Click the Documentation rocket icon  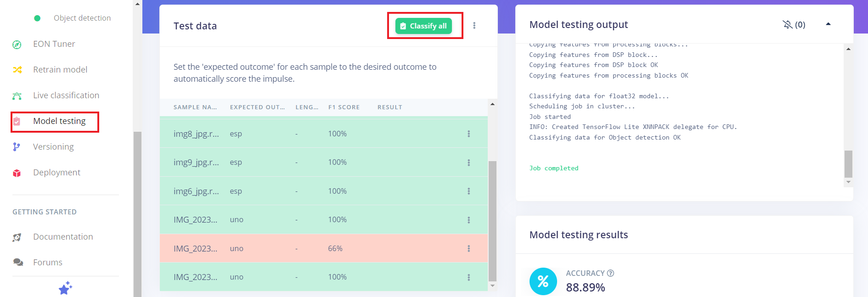click(17, 237)
